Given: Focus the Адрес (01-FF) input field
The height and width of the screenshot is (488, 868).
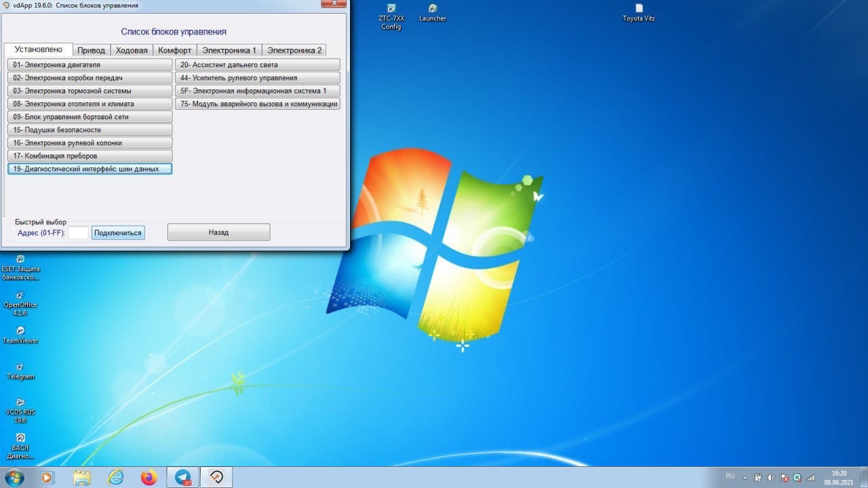Looking at the screenshot, I should (79, 232).
